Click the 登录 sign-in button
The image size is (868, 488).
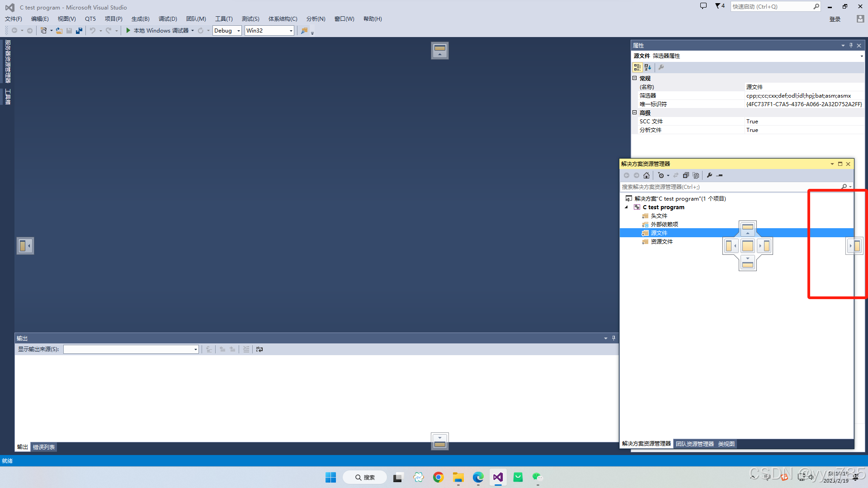pyautogui.click(x=835, y=19)
